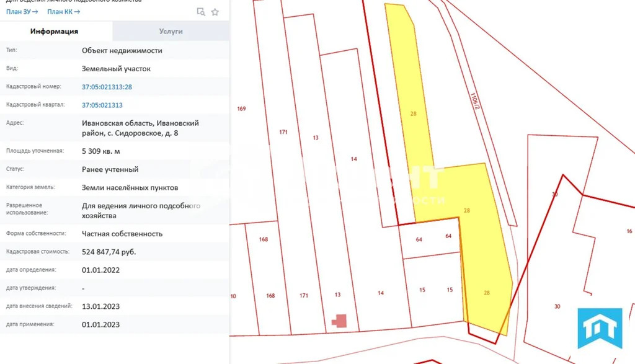This screenshot has height=364, width=635.
Task: Open cadastral number 37:05:021313:28
Action: (107, 87)
